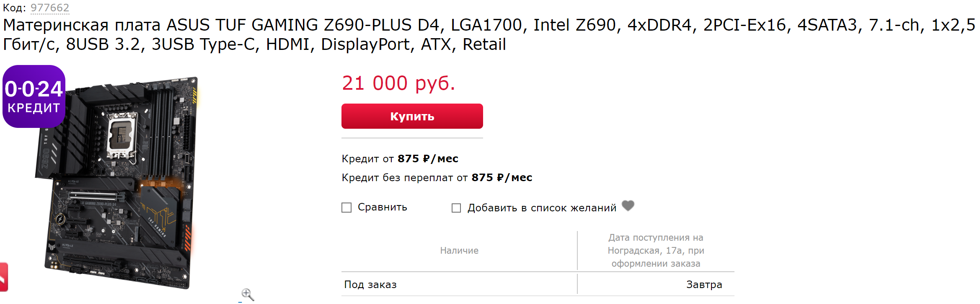Open the Кредит без переплат offer
Screen dimensions: 980x304
point(437,178)
